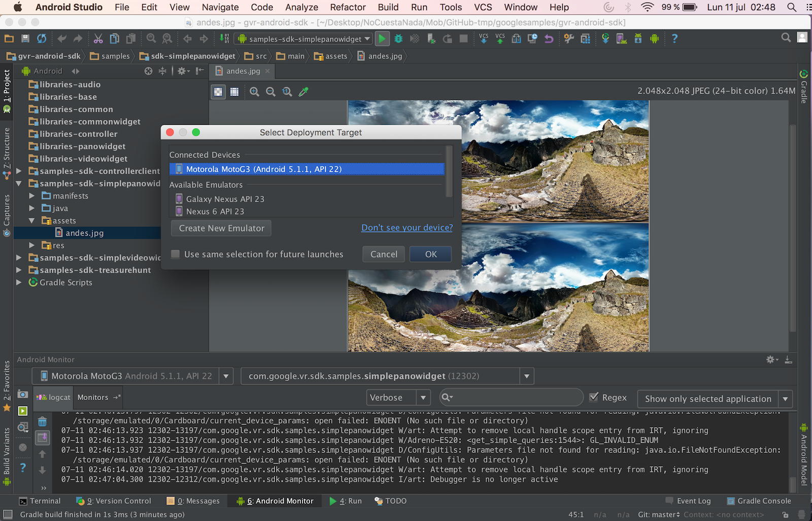The image size is (812, 521).
Task: Clear logcat with trash icon
Action: [42, 421]
